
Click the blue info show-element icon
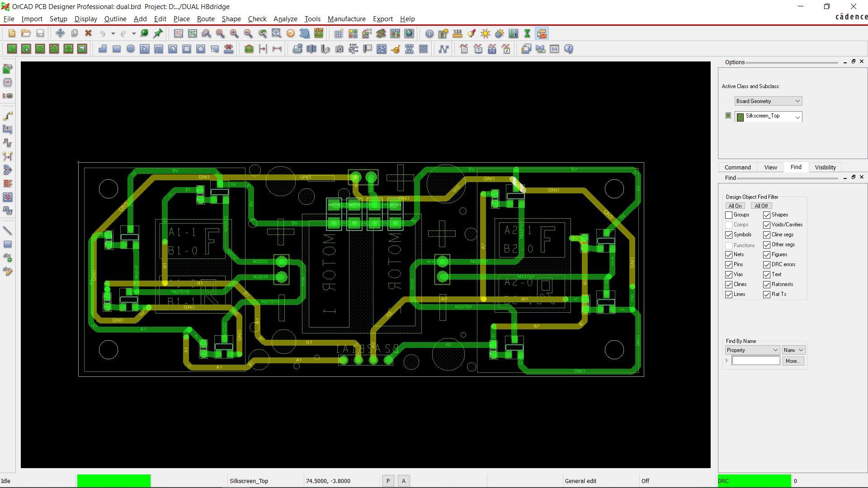[x=429, y=33]
